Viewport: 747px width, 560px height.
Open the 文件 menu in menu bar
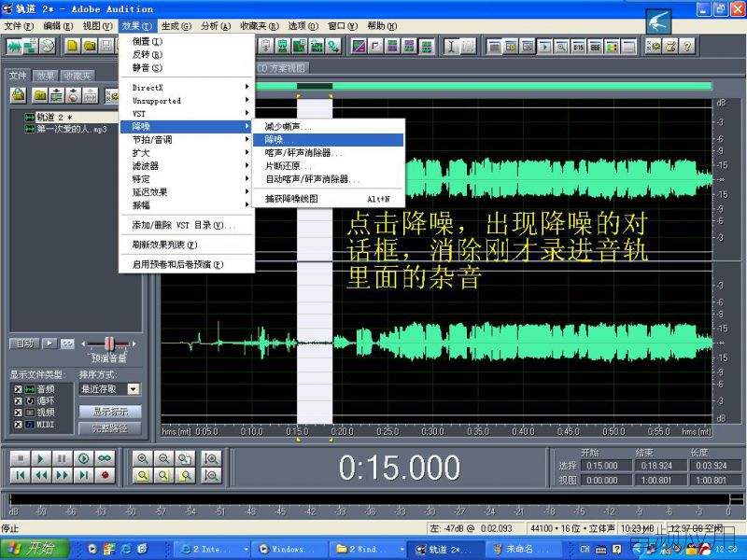(x=19, y=26)
